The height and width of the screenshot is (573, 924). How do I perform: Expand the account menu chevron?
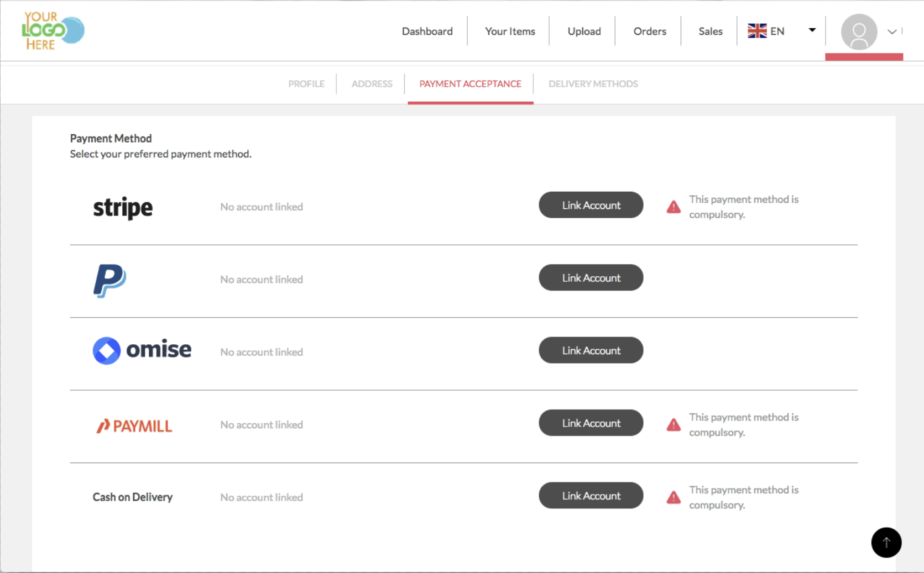[x=892, y=31]
